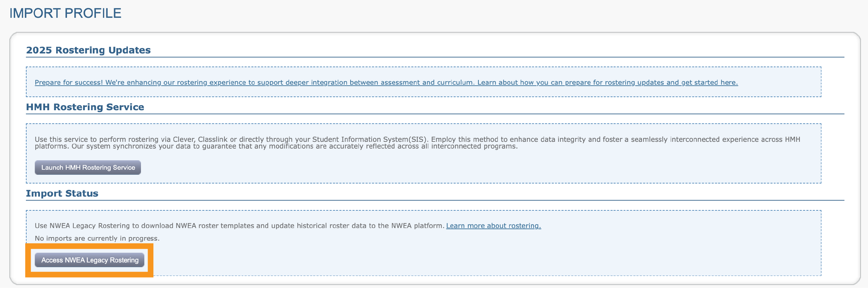Click 'Student Information System(SIS)' in the description
This screenshot has width=868, height=288.
[x=369, y=139]
